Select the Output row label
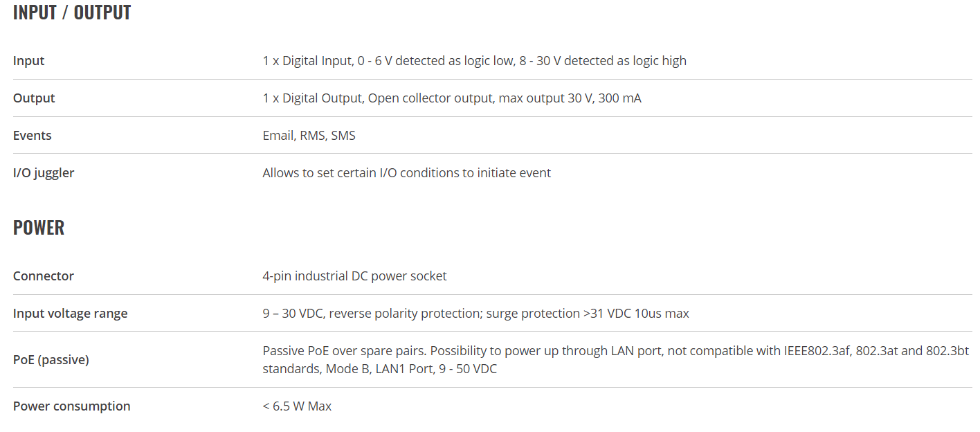This screenshot has height=432, width=980. pyautogui.click(x=34, y=98)
